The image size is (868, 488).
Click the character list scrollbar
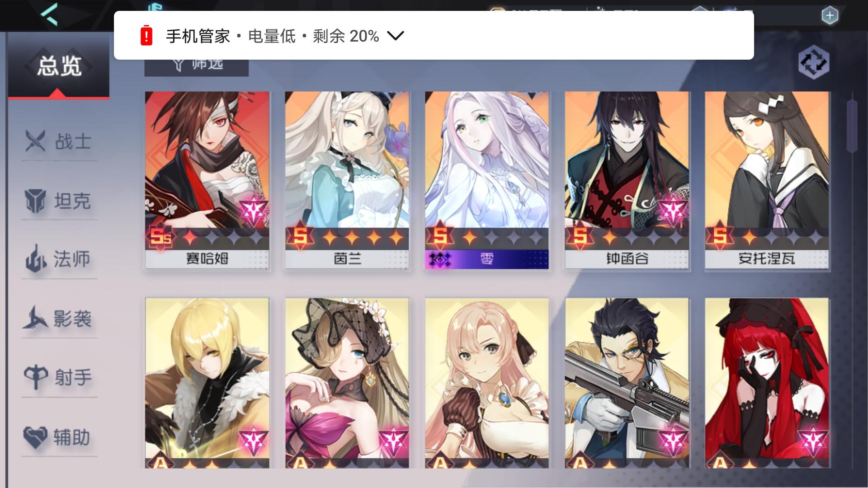[x=852, y=127]
